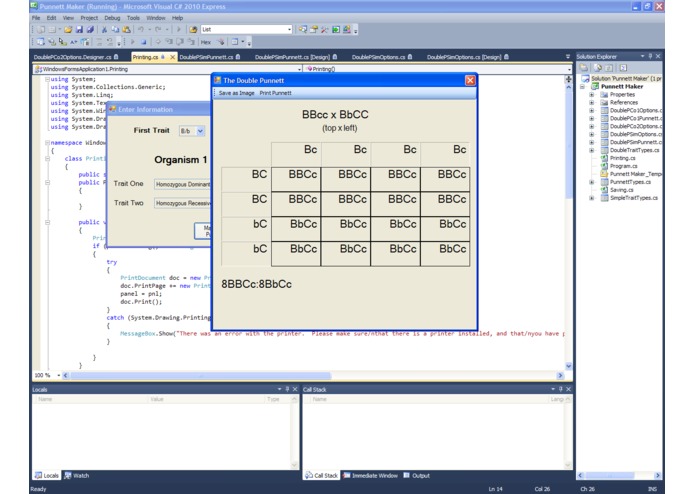The image size is (695, 494).
Task: Click Print Punnett in The Double Punnett window
Action: (x=275, y=93)
